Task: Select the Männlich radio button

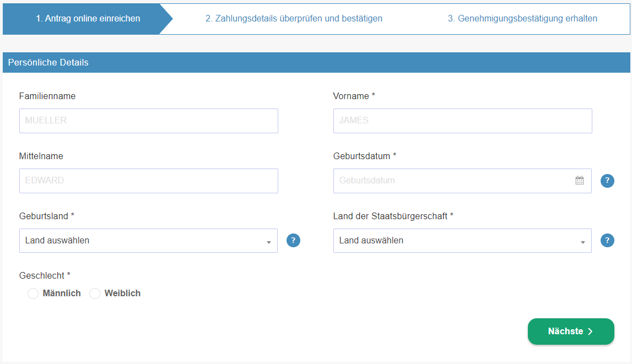Action: (x=33, y=294)
